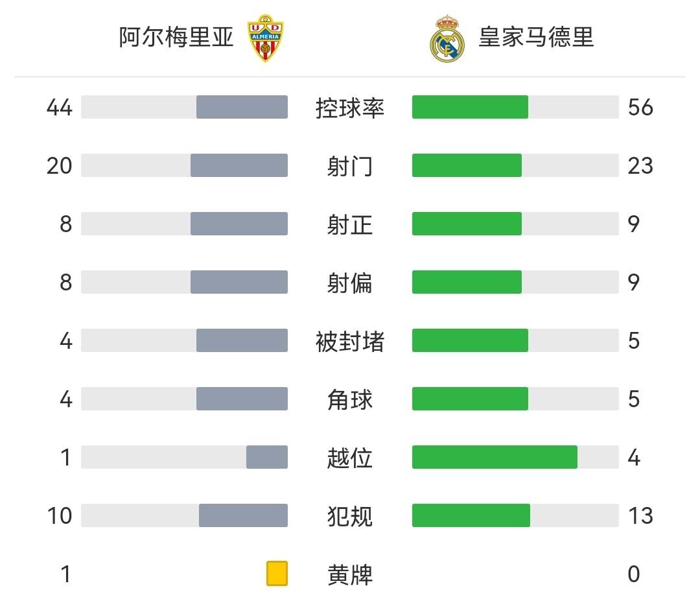Click the Almería club crest

click(266, 38)
